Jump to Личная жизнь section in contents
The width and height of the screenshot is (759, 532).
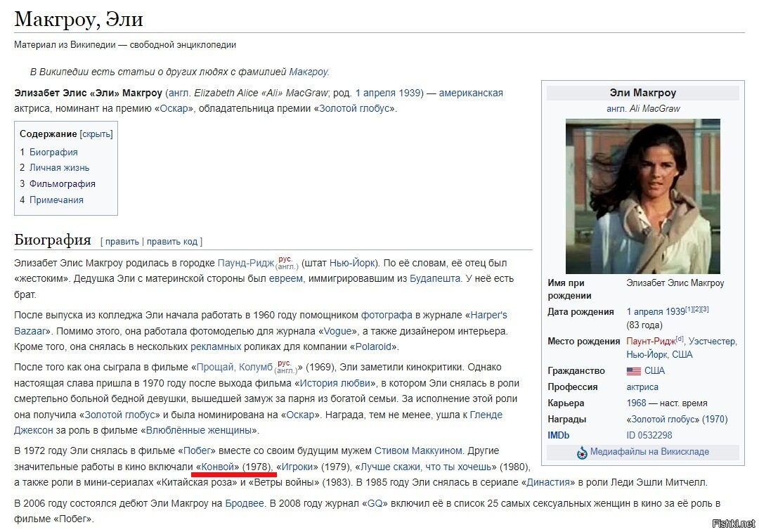(x=59, y=168)
